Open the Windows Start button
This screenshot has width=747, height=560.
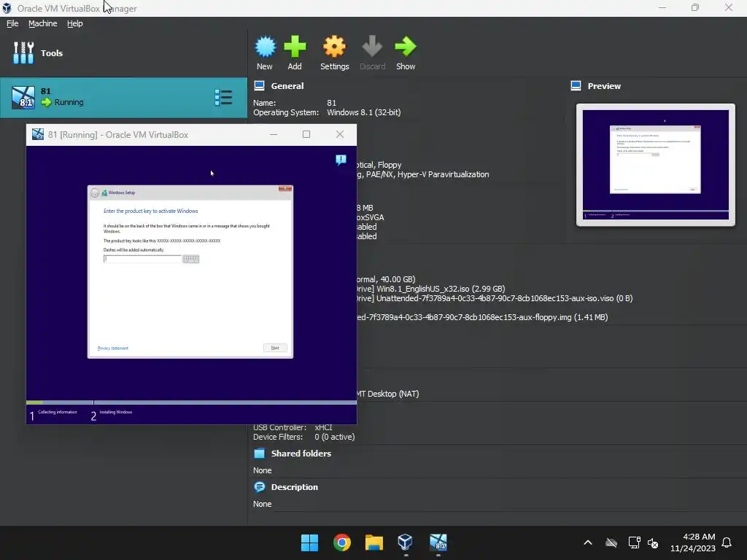pyautogui.click(x=309, y=542)
